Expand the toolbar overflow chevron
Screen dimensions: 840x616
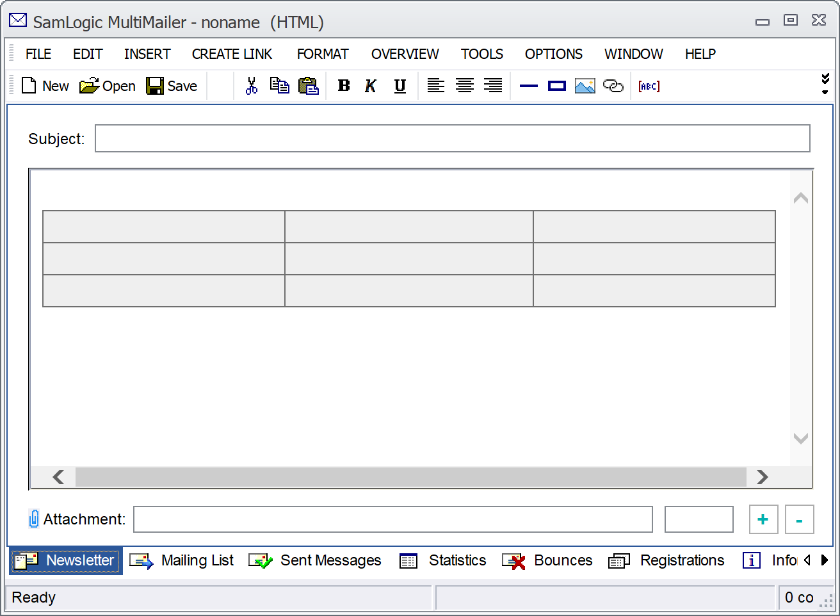coord(825,84)
